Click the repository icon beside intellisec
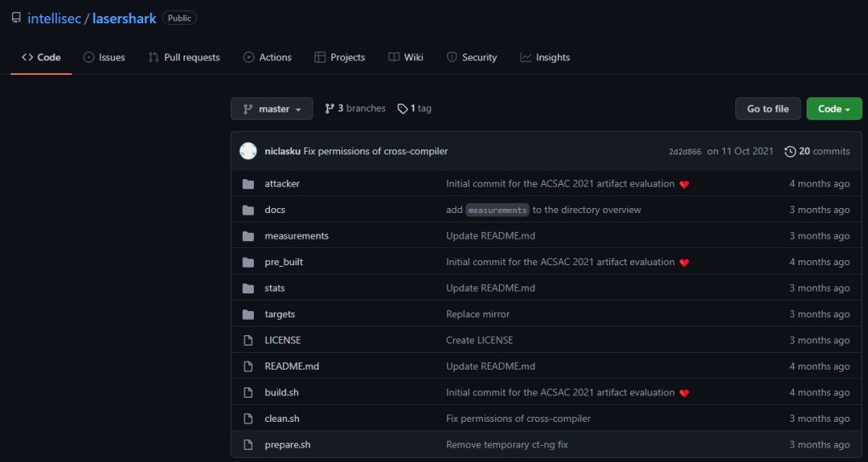868x462 pixels. pos(16,18)
